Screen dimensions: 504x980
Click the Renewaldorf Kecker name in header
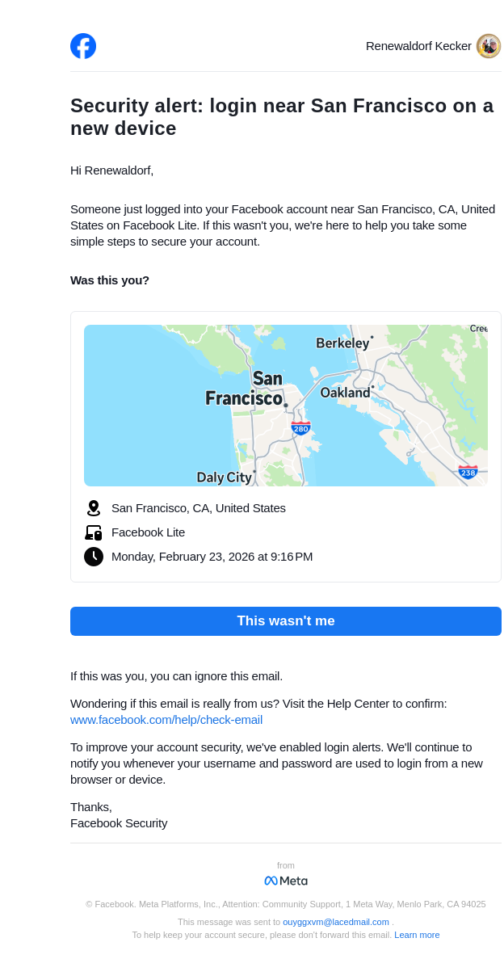pos(418,46)
